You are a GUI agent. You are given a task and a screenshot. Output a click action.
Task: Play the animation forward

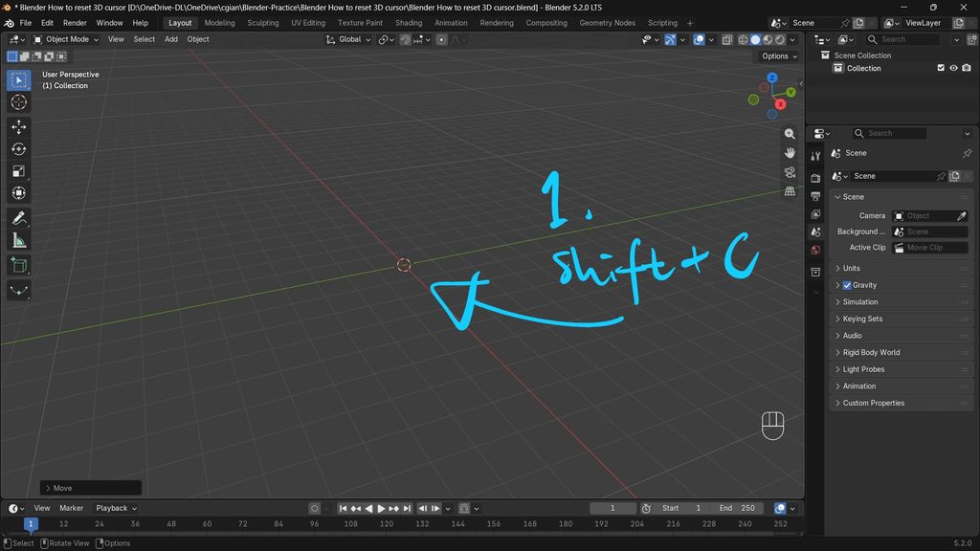[381, 508]
